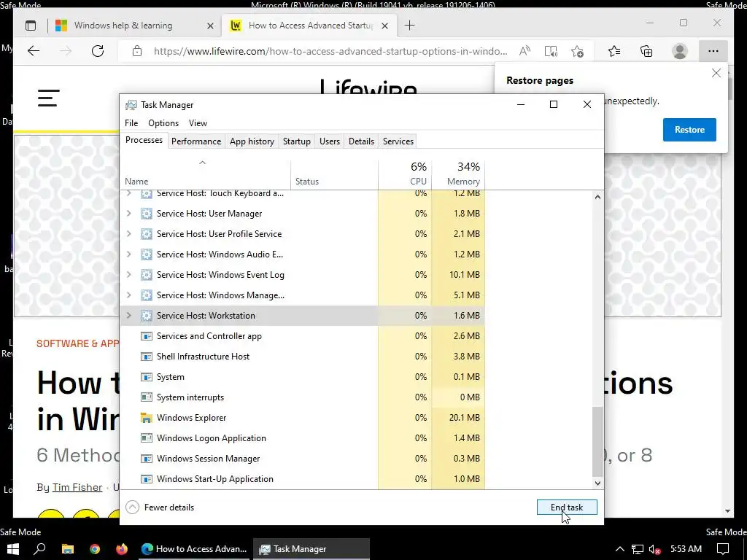Viewport: 747px width, 560px height.
Task: Click the Edge address bar URL
Action: click(330, 51)
